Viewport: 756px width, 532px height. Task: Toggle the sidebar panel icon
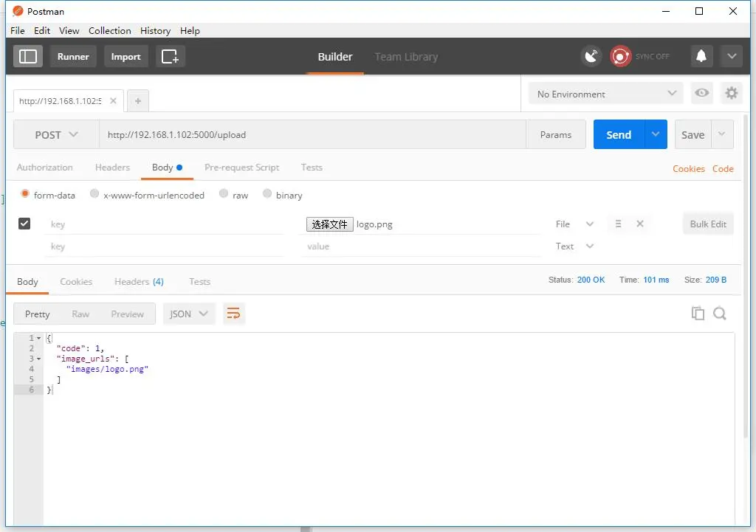28,56
